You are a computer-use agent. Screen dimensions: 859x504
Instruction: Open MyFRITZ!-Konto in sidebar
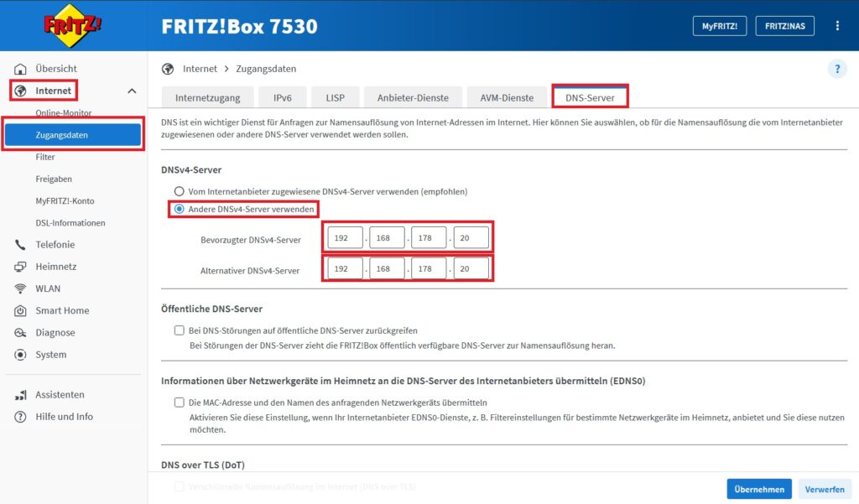click(x=65, y=200)
